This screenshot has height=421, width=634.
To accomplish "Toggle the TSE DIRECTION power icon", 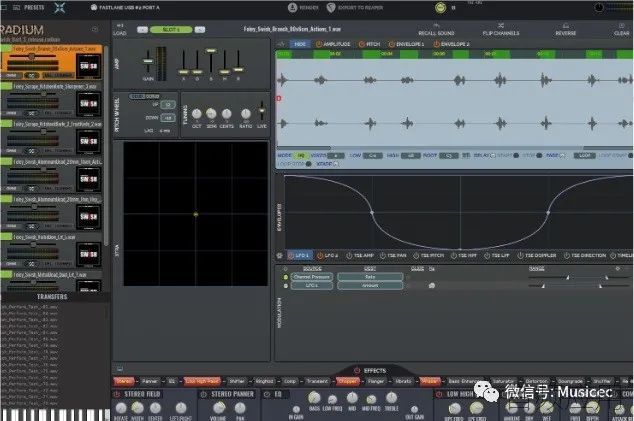I will pos(566,256).
